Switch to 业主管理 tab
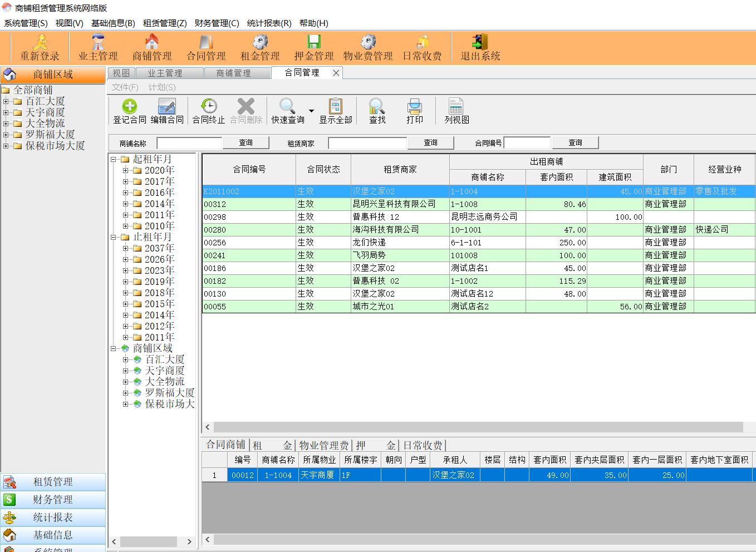Screen dimensions: 756x552 [169, 73]
